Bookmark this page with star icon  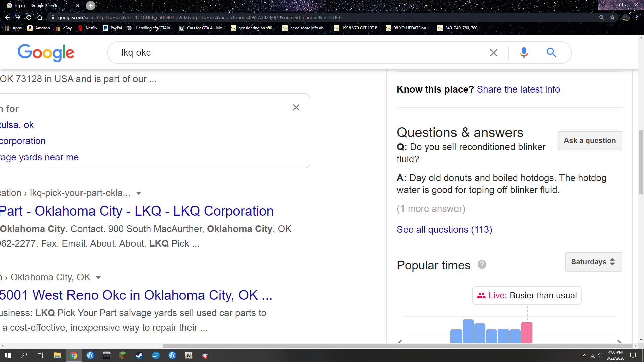click(x=612, y=17)
